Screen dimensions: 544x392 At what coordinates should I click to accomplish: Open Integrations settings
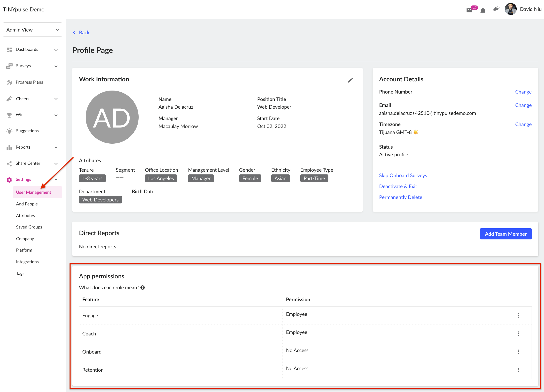27,262
